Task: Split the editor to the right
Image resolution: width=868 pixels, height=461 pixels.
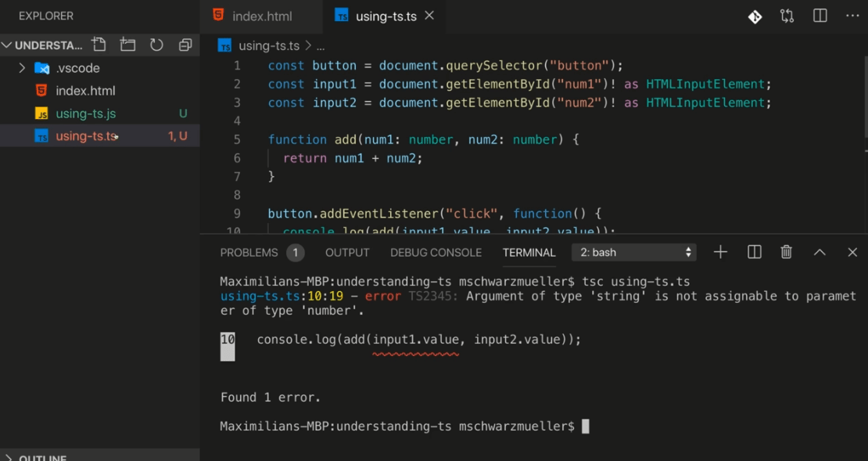Action: 820,16
